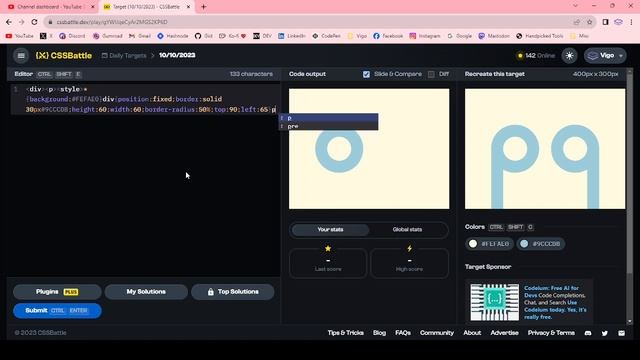Open Gumroad bookmark
640x360 pixels.
(x=107, y=36)
